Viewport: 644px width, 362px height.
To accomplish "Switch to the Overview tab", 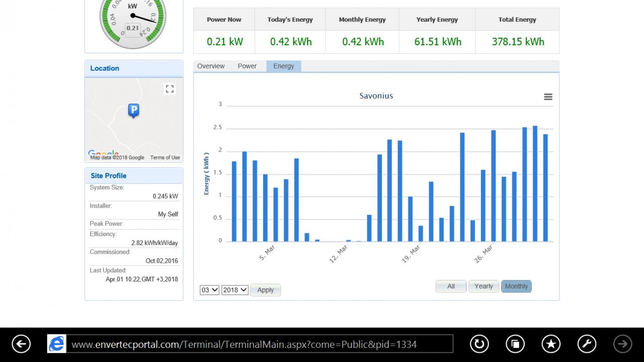I will [211, 66].
